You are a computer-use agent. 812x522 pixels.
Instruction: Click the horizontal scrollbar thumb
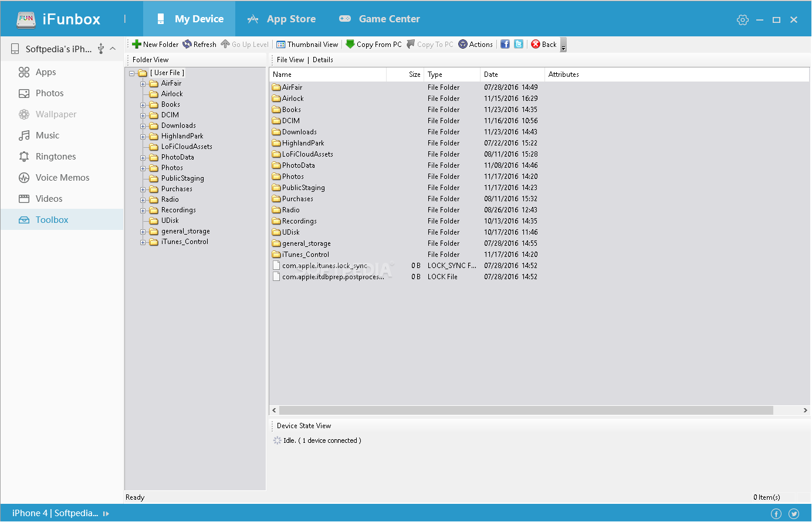pos(526,411)
